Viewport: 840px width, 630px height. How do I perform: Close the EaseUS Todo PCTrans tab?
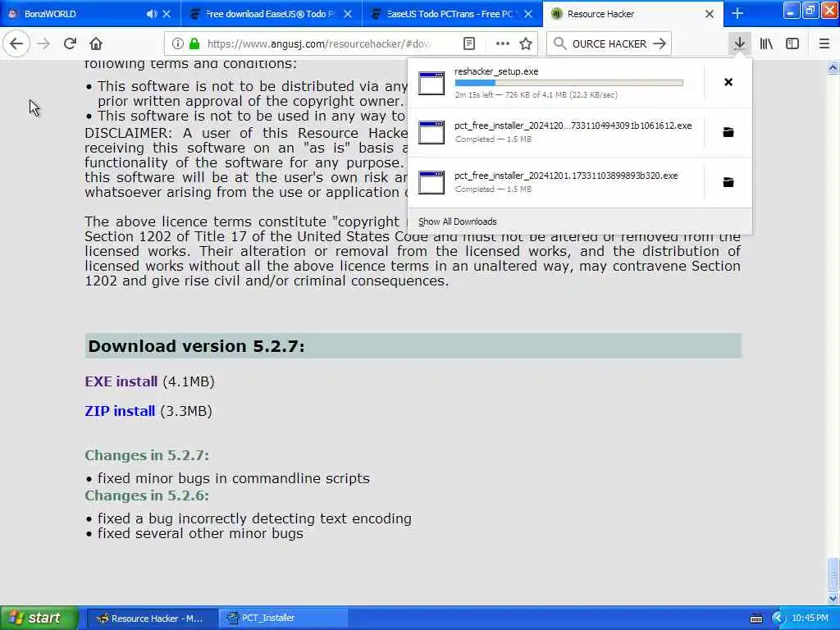tap(528, 14)
